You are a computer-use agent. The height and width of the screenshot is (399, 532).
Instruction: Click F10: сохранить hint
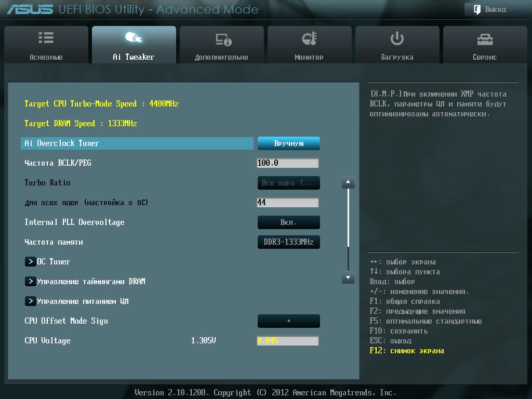(x=398, y=331)
